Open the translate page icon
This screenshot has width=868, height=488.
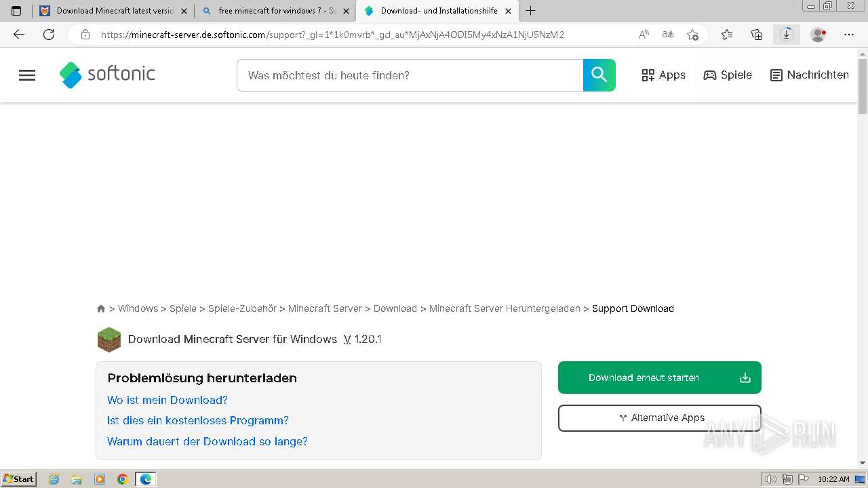pyautogui.click(x=668, y=35)
